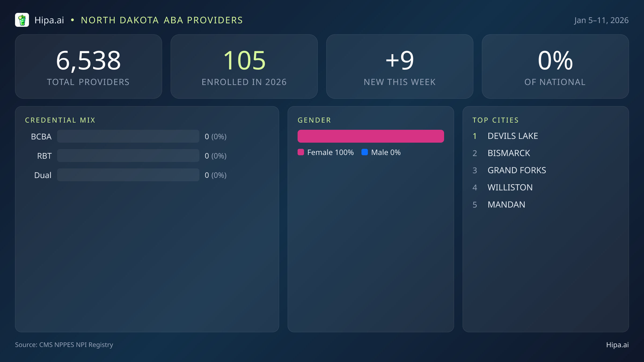Click the blue Male legend swatch
The height and width of the screenshot is (362, 644).
pos(365,152)
